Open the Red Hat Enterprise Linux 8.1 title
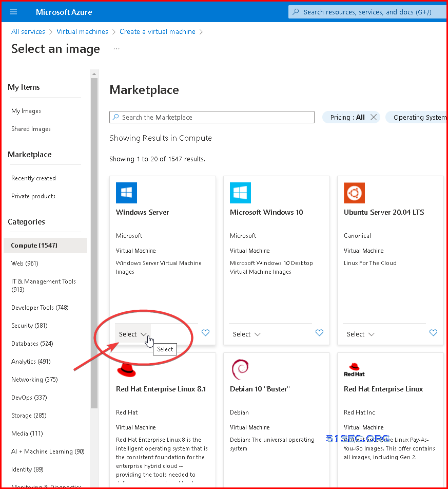The width and height of the screenshot is (448, 489). pyautogui.click(x=161, y=389)
